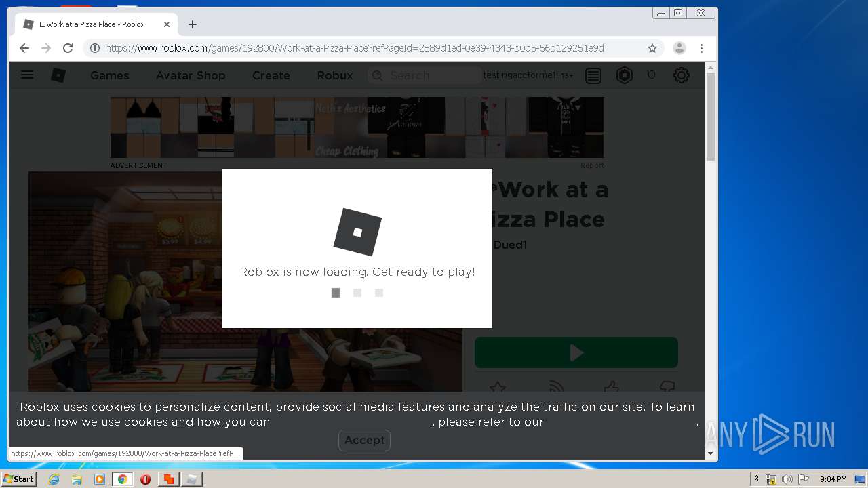
Task: Like the game with thumbs up
Action: [611, 387]
